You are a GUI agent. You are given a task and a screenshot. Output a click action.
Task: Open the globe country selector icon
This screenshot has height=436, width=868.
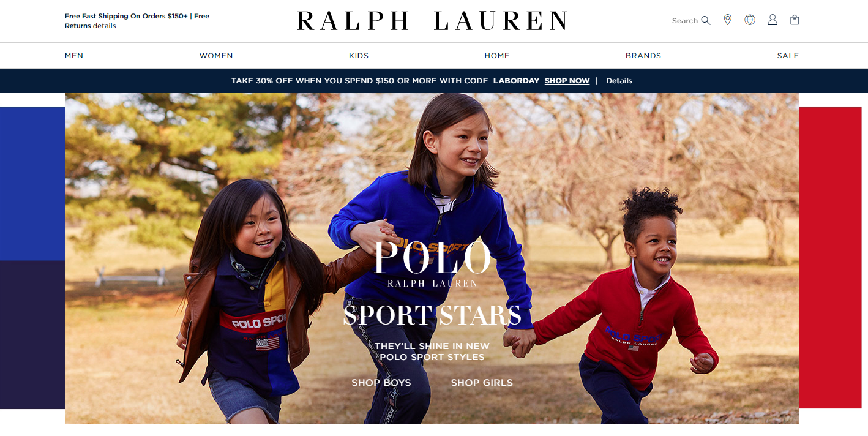750,20
